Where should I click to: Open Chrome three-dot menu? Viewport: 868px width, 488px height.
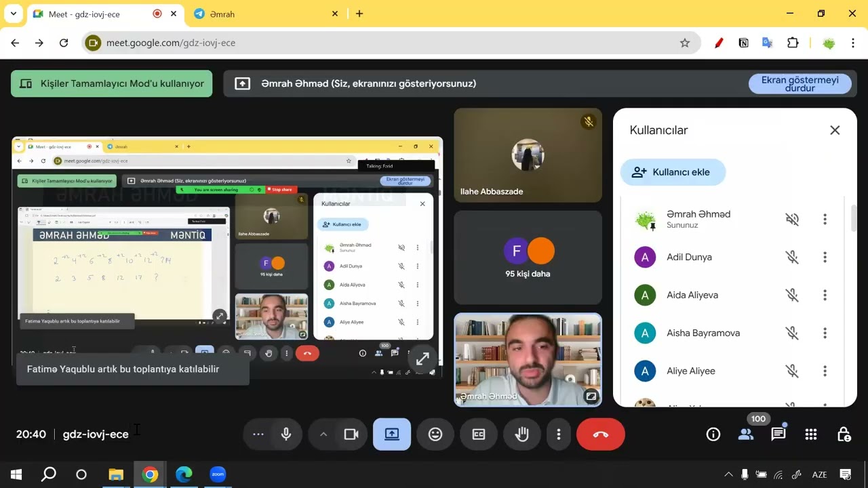point(853,43)
